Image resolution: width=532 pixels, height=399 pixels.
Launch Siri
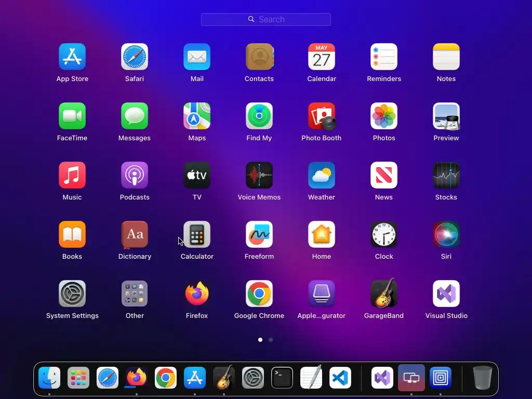446,234
